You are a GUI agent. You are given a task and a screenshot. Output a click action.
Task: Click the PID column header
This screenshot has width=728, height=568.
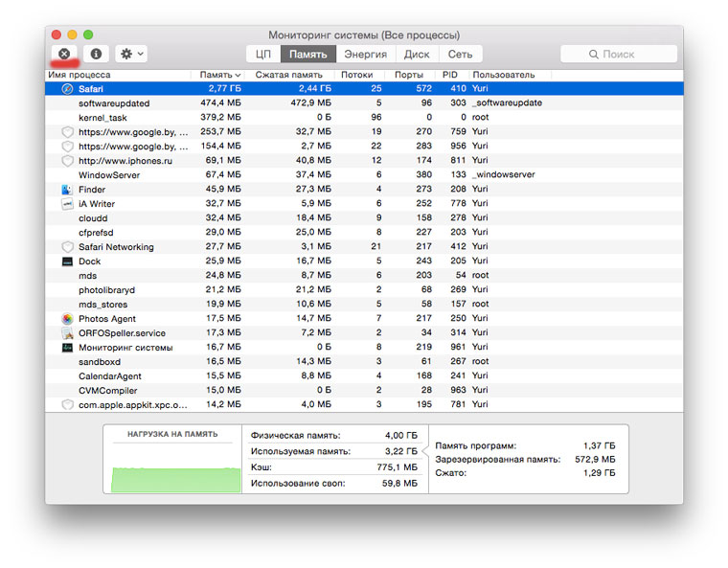(451, 75)
